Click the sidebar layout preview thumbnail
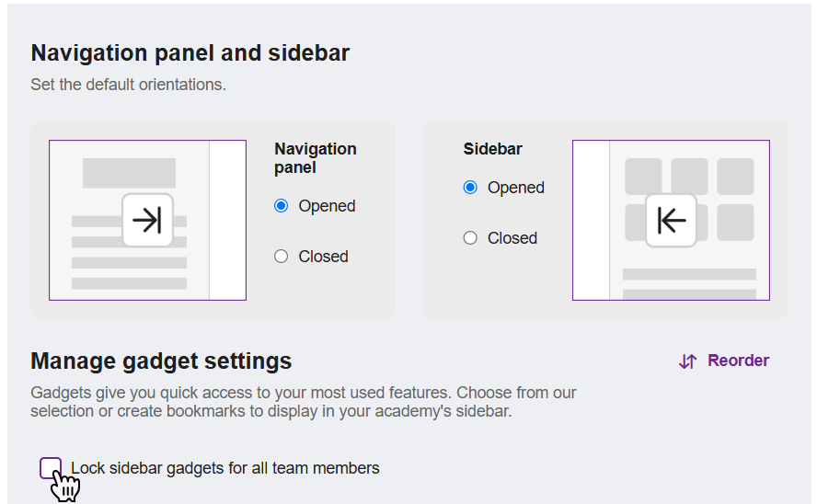Screen dimensions: 817x504 671,220
